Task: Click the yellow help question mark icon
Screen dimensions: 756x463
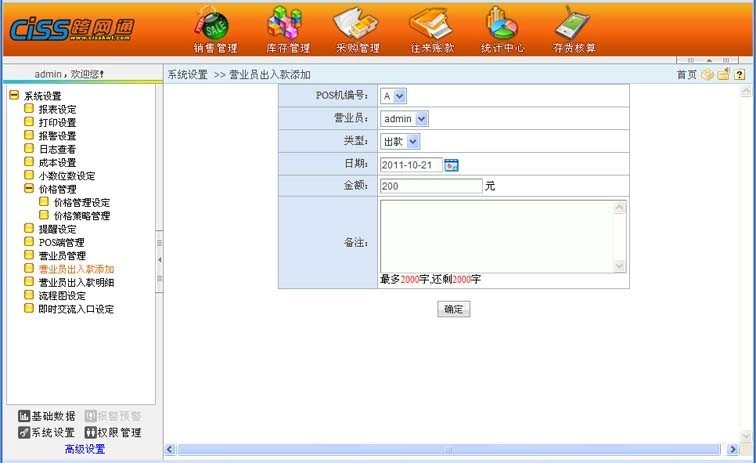Action: click(740, 74)
